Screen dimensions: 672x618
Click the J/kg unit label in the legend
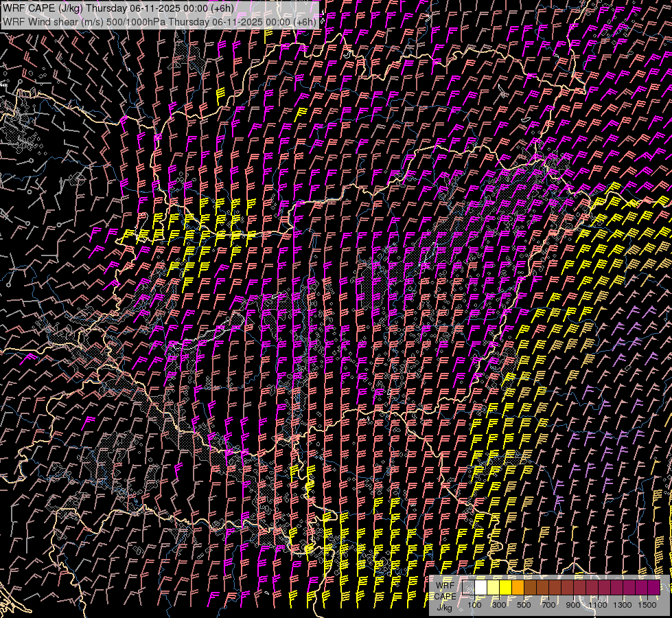pos(445,608)
